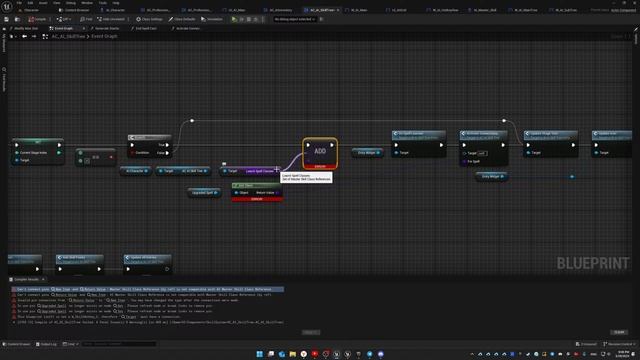Select the AI Character variable node
This screenshot has height=360, width=640.
click(x=136, y=171)
